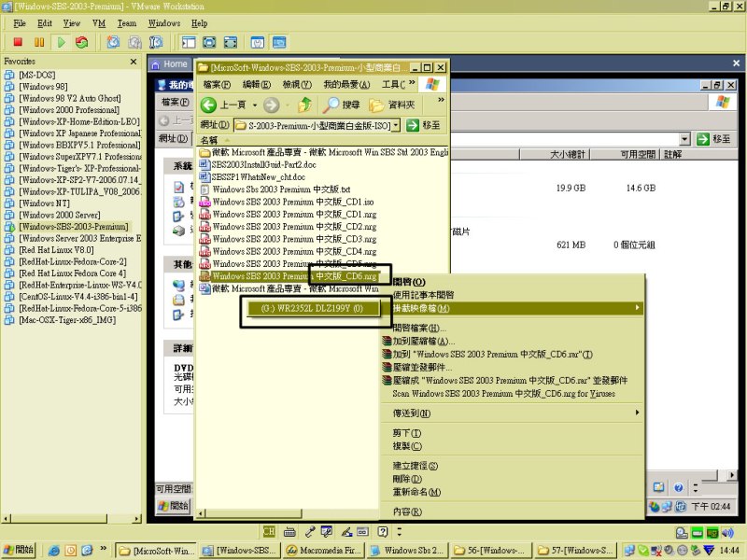The width and height of the screenshot is (747, 560).
Task: Select Windows SBS 2003 Premium CD1.iso file
Action: [x=292, y=202]
